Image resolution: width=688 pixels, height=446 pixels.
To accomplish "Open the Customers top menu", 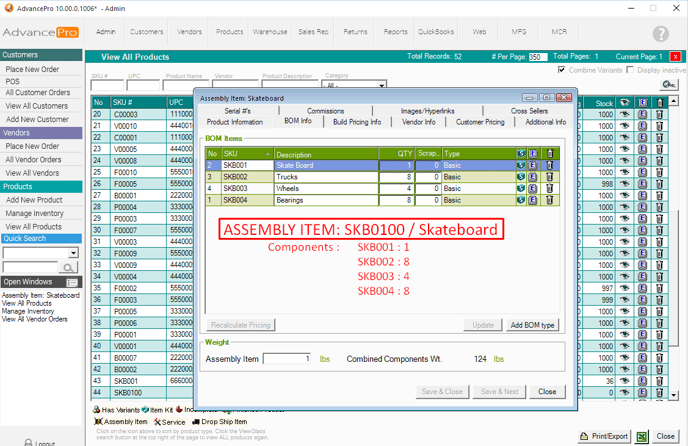I will tap(146, 32).
